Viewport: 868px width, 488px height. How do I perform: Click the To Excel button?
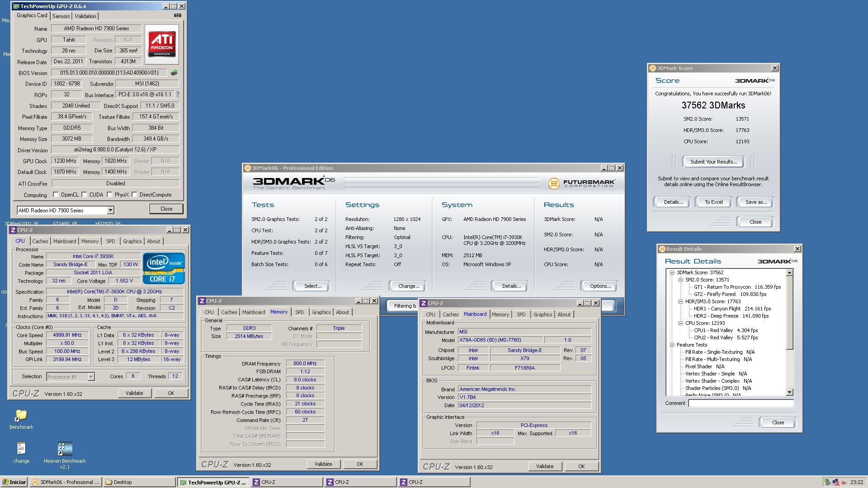[713, 202]
